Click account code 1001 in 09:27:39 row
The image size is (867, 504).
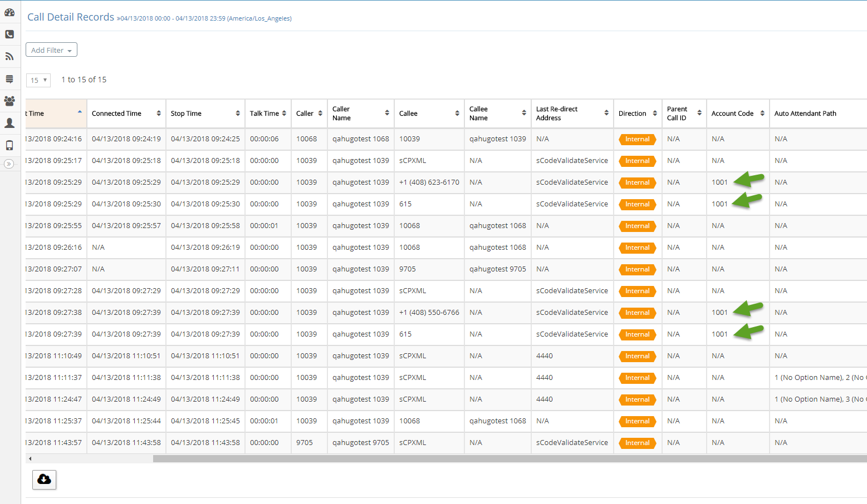[x=719, y=334]
